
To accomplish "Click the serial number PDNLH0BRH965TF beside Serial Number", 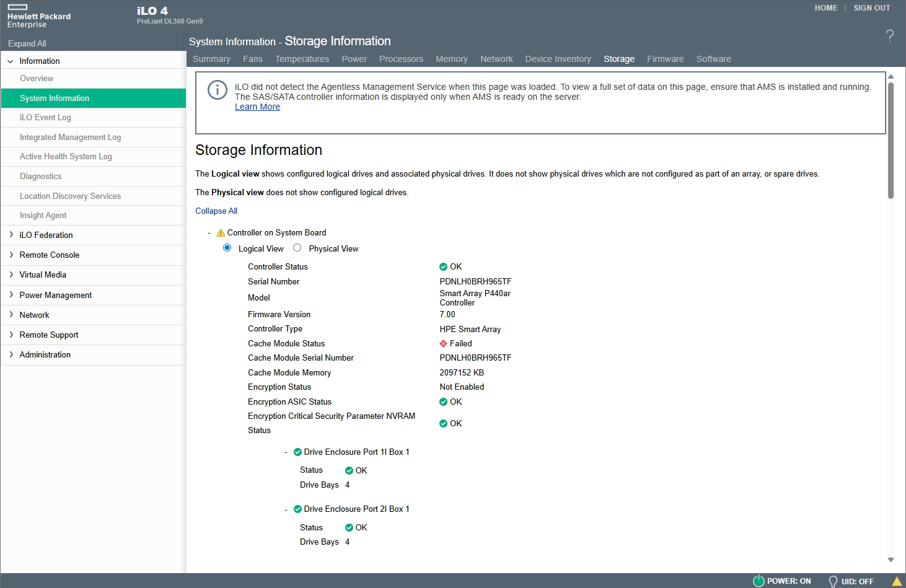I will 475,282.
